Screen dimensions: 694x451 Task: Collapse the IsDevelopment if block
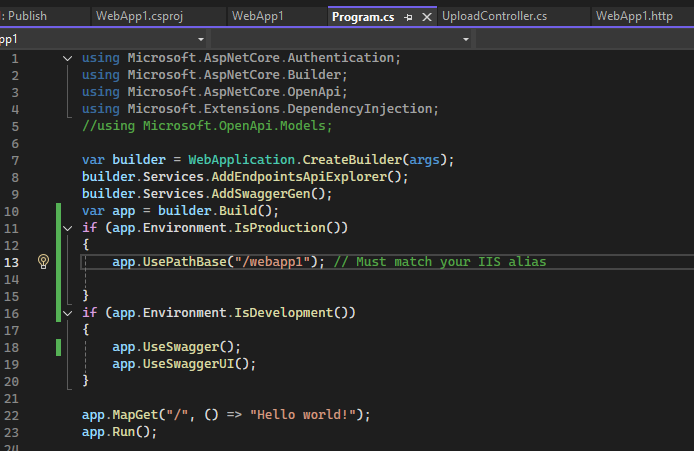[x=67, y=313]
